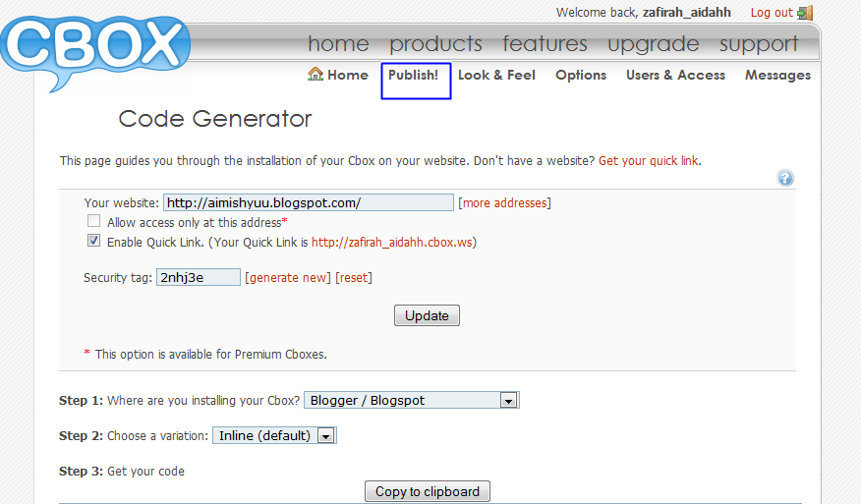Open the Inline (default) variation dropdown
This screenshot has height=504, width=861.
click(274, 435)
